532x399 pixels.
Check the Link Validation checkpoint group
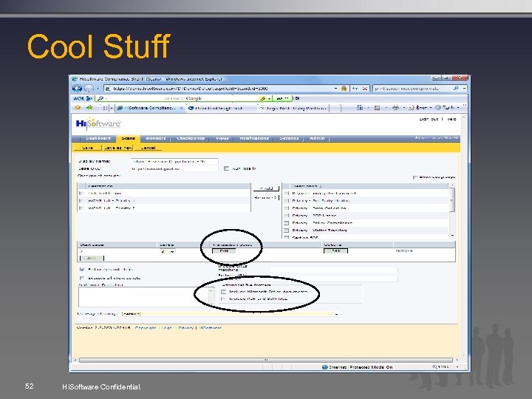[81, 194]
